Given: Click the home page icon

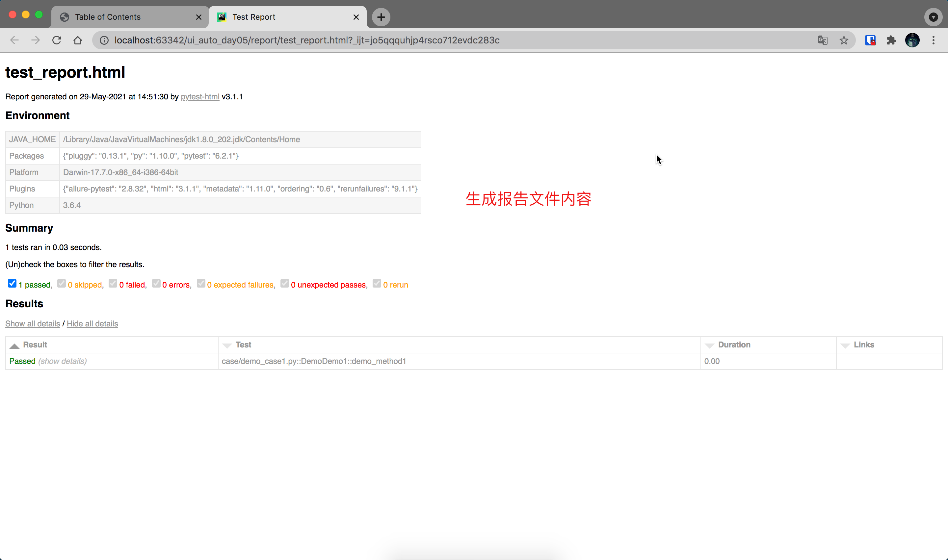Looking at the screenshot, I should pos(78,40).
